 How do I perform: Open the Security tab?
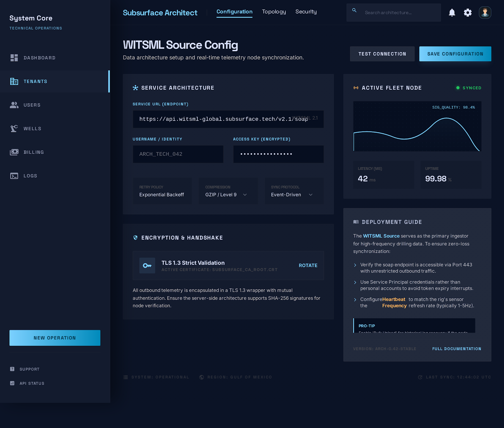click(306, 12)
